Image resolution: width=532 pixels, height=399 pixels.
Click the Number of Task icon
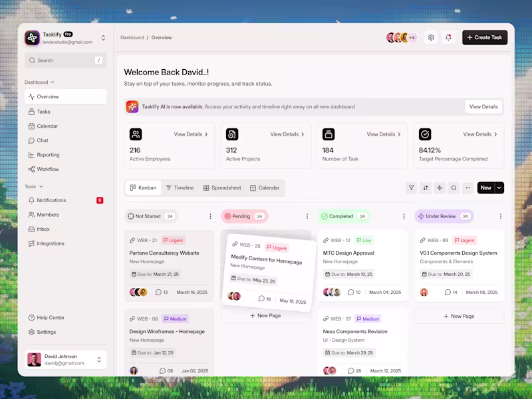pyautogui.click(x=329, y=134)
